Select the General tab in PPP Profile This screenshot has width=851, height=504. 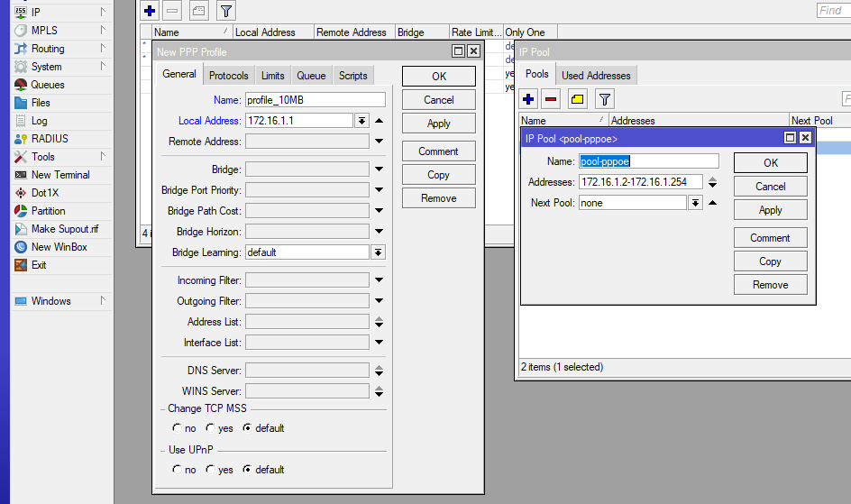coord(179,74)
